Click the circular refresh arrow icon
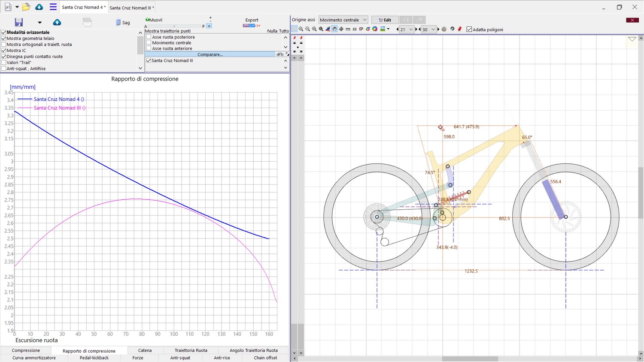This screenshot has height=362, width=644. pyautogui.click(x=453, y=29)
